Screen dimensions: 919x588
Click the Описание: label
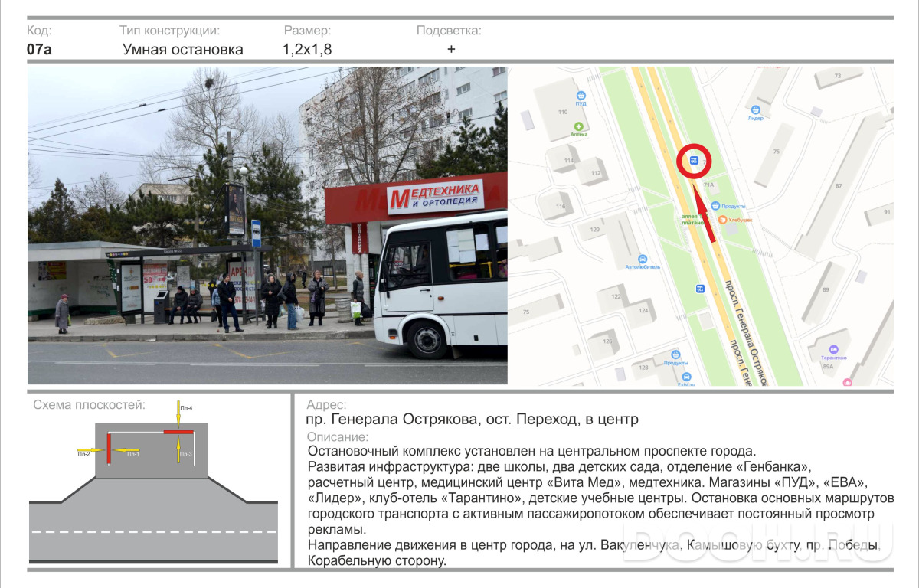click(337, 436)
